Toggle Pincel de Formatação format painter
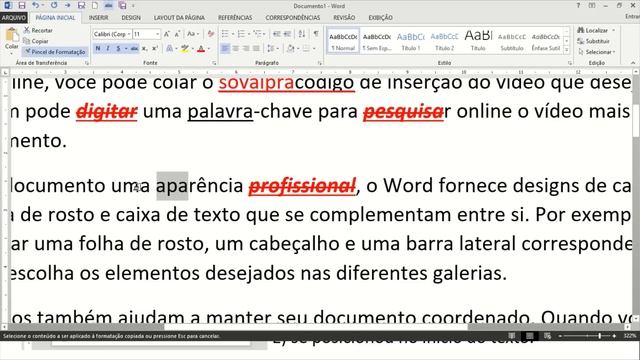Viewport: 640px width, 360px height. pyautogui.click(x=55, y=52)
